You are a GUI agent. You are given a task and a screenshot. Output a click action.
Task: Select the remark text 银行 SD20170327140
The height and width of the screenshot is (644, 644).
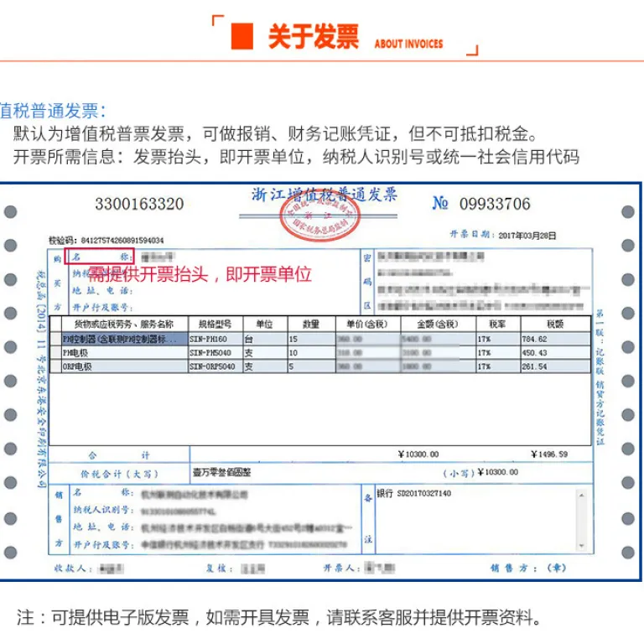tap(414, 493)
